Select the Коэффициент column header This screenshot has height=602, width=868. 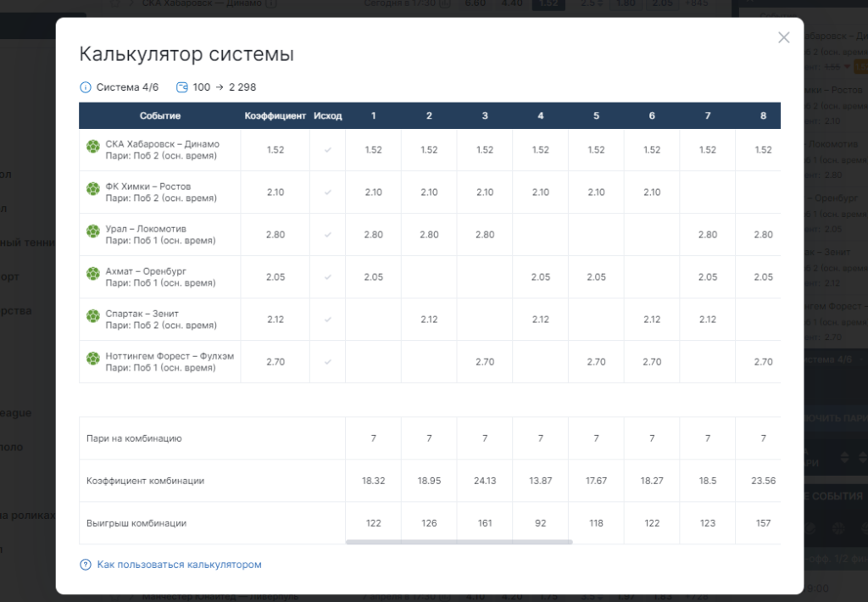pos(275,116)
